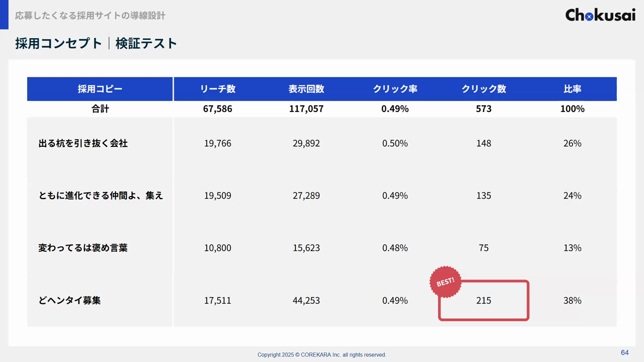
Task: Select the 表示回数 column header
Action: pos(306,89)
